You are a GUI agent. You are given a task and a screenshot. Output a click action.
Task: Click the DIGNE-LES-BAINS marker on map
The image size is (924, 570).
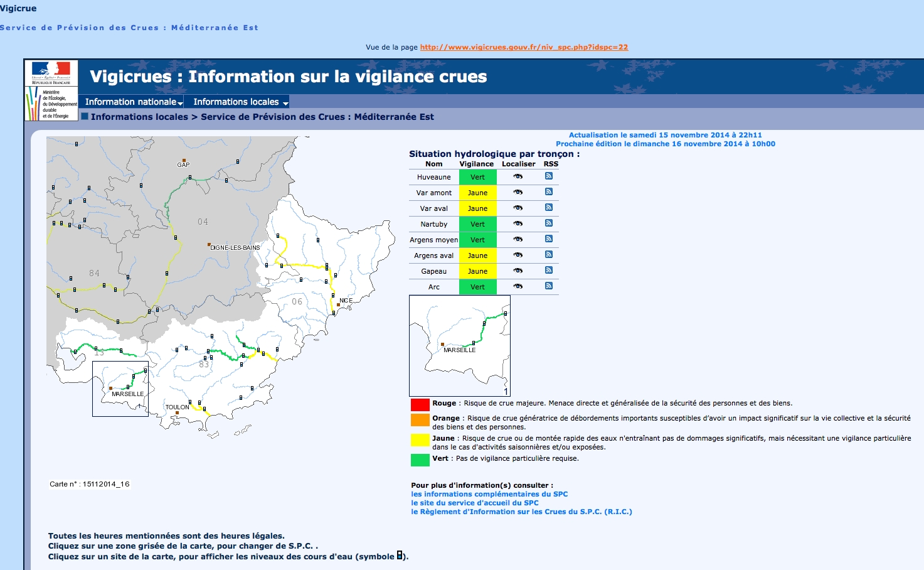point(209,245)
